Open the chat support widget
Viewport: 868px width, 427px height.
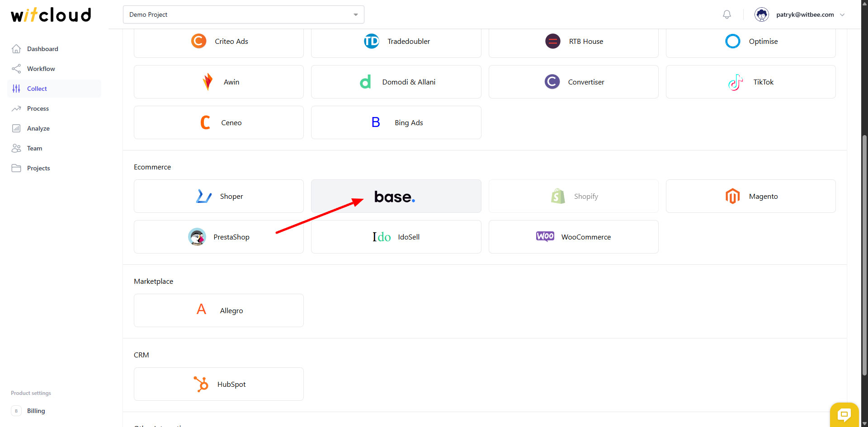tap(844, 414)
